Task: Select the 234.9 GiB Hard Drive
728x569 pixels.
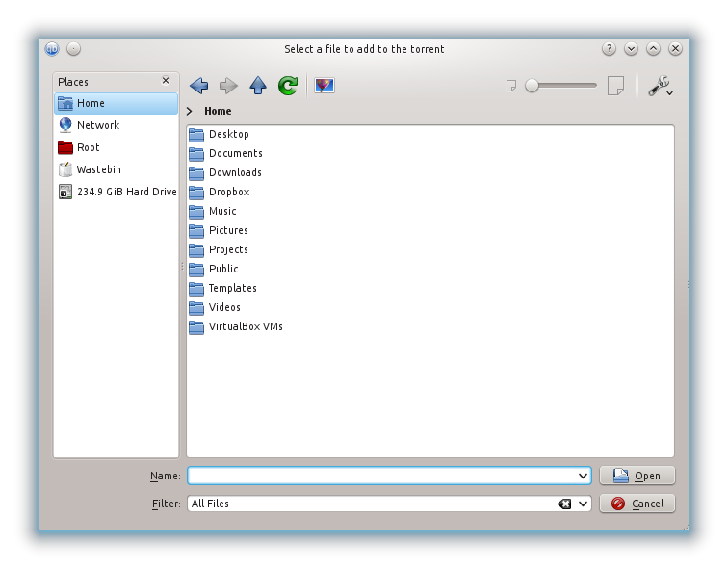Action: [x=125, y=192]
